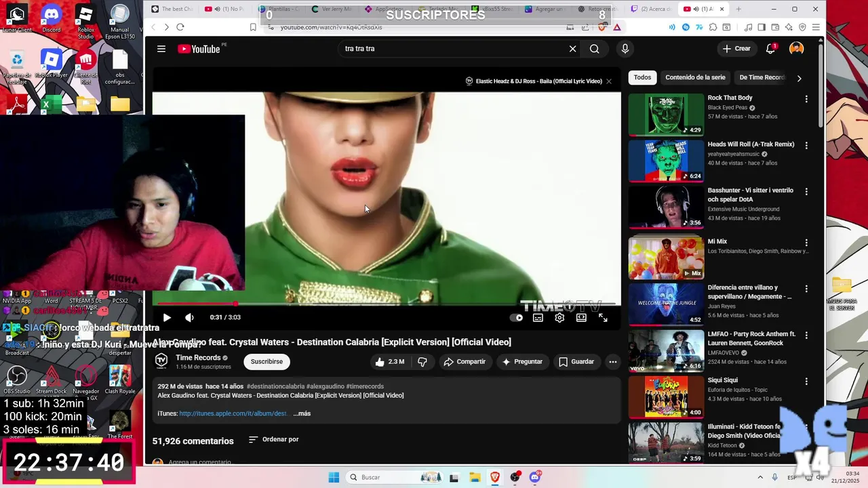
Task: Open options for Rock That Body
Action: [806, 99]
